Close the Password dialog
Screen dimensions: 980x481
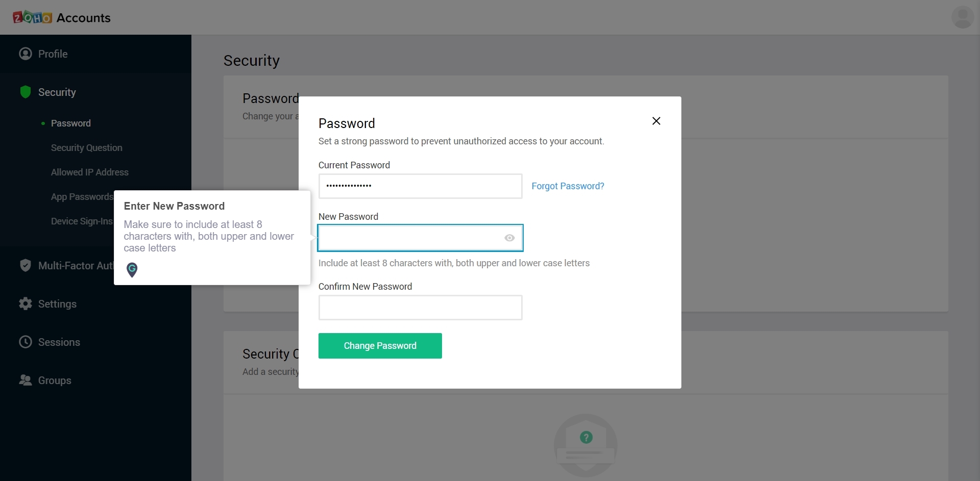tap(656, 121)
